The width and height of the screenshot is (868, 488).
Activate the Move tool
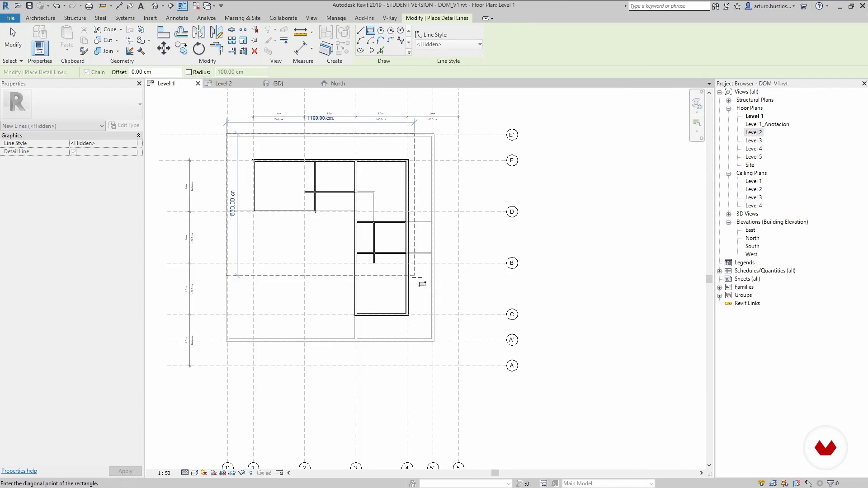pyautogui.click(x=164, y=48)
